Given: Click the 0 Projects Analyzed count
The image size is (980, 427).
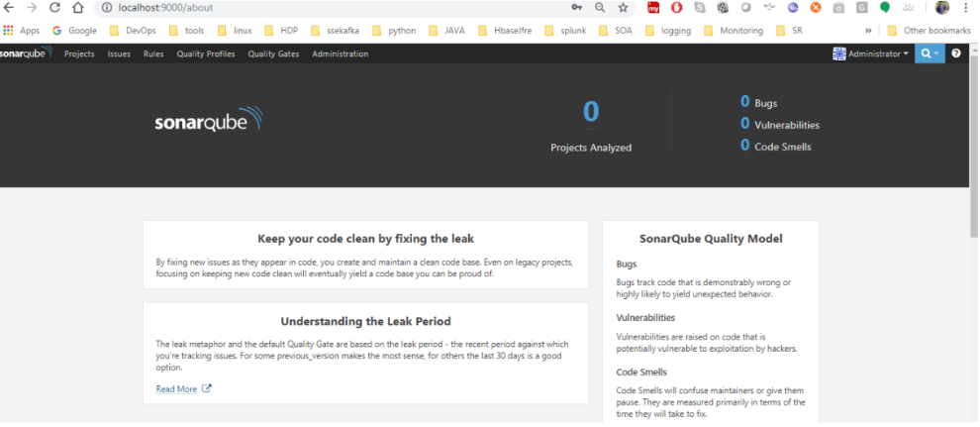Looking at the screenshot, I should (591, 112).
